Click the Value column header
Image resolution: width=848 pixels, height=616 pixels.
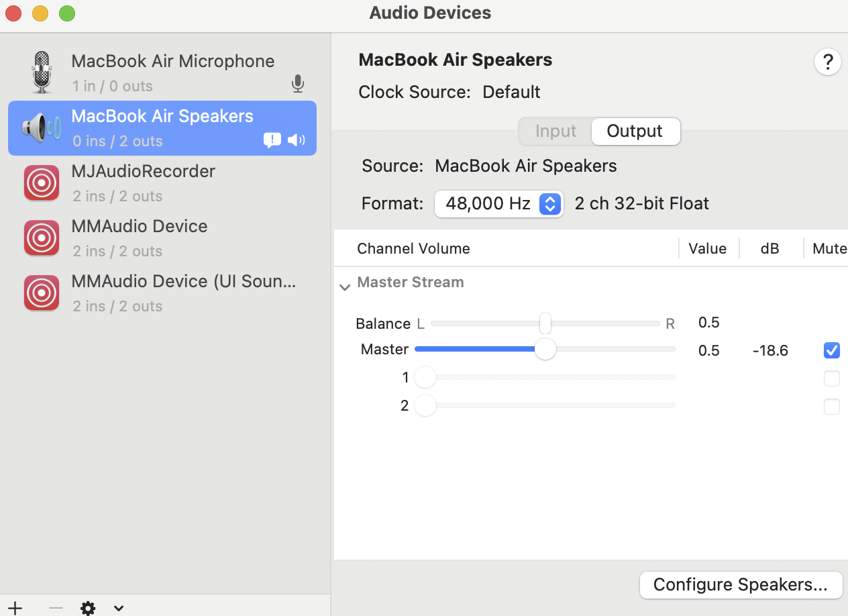707,248
